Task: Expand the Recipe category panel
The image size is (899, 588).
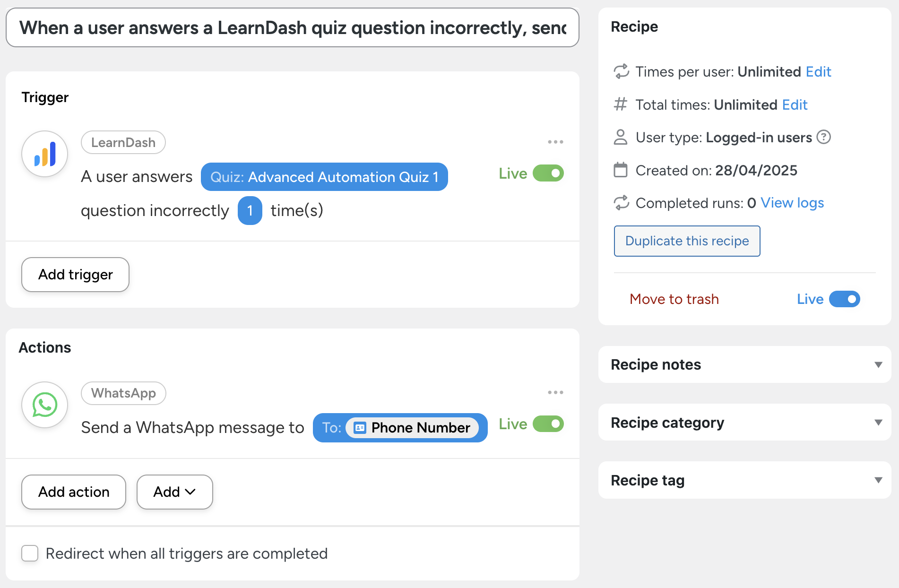Action: 878,422
